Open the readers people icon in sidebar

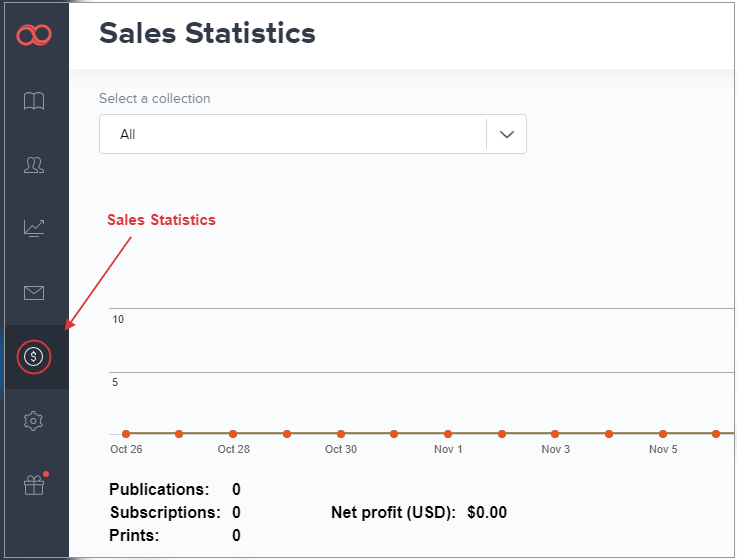click(34, 165)
